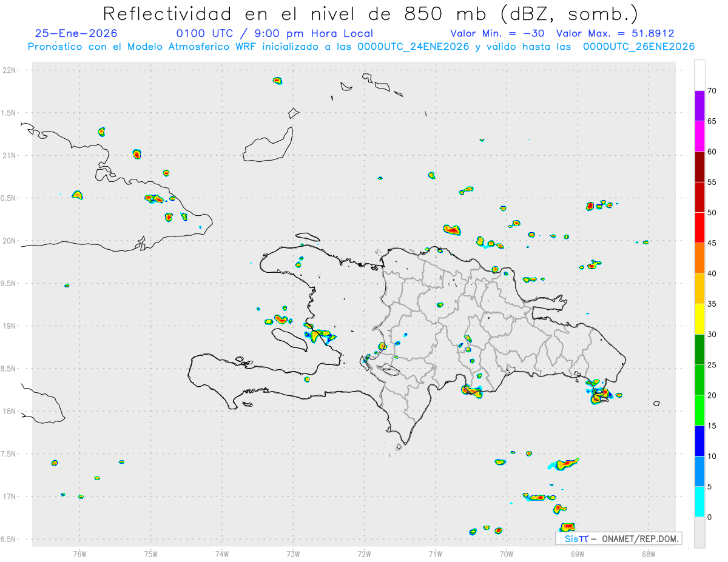Click the orange 40–45 dBZ colorbar segment
The width and height of the screenshot is (728, 562).
pos(699,258)
